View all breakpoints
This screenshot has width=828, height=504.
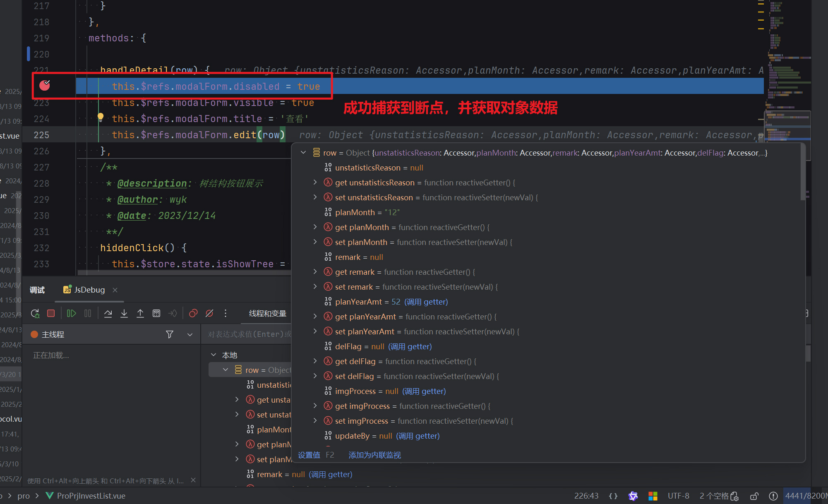(193, 314)
